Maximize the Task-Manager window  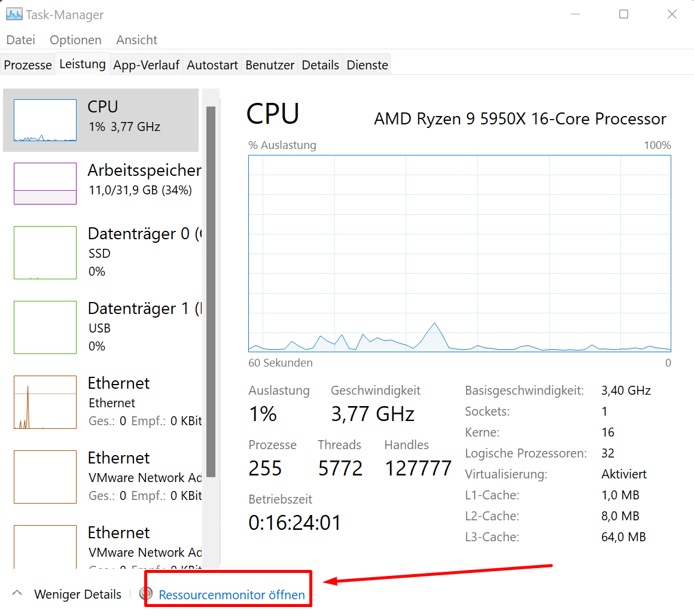[x=623, y=14]
